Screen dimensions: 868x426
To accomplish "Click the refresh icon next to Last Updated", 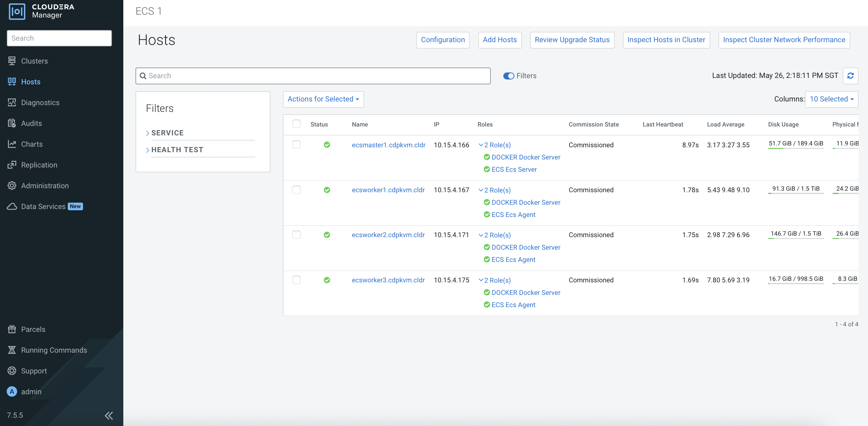I will click(x=850, y=75).
